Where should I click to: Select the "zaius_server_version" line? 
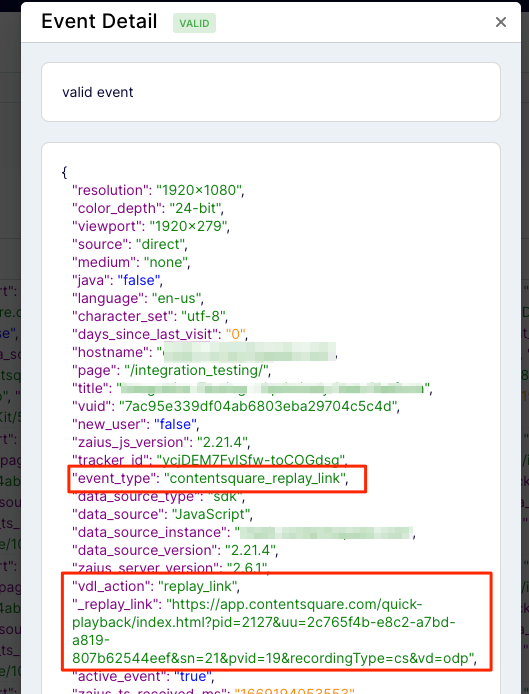pos(171,567)
